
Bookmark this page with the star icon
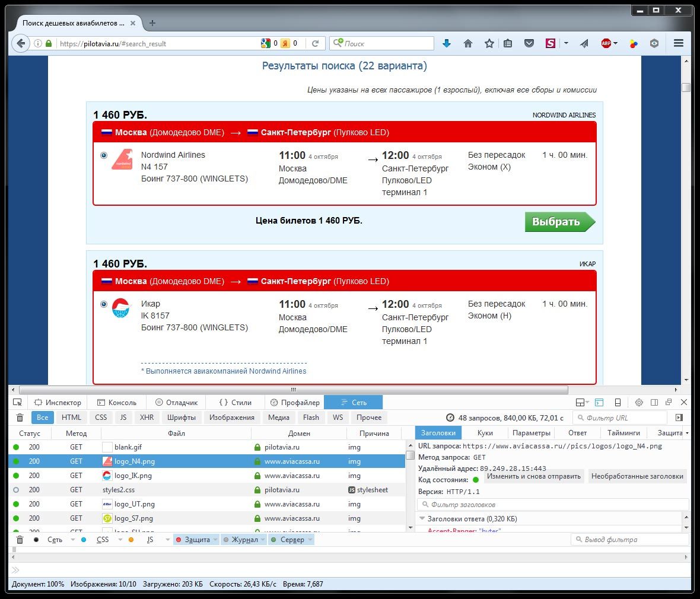coord(489,43)
